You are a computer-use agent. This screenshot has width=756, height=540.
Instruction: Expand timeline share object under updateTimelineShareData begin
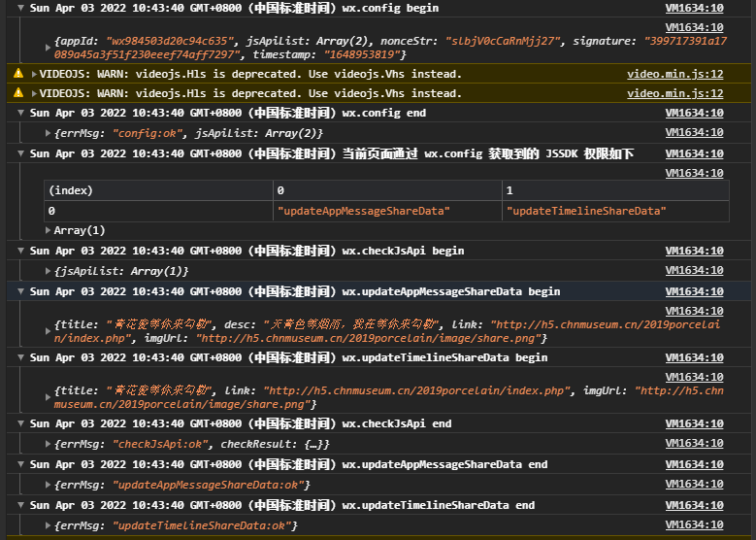point(48,397)
